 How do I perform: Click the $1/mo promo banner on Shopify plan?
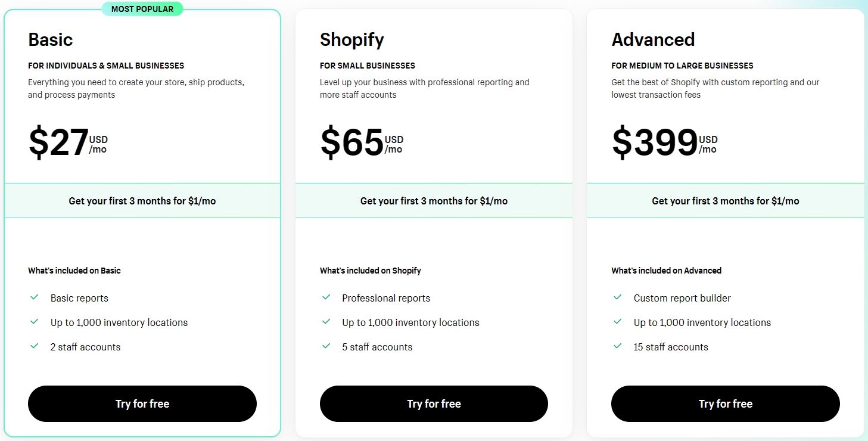click(434, 201)
